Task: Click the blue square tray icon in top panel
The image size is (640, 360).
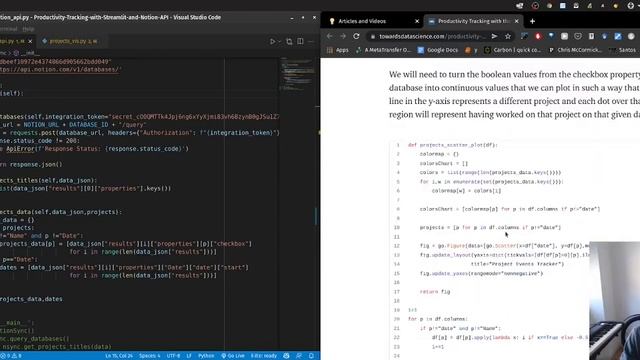Action: click(562, 6)
